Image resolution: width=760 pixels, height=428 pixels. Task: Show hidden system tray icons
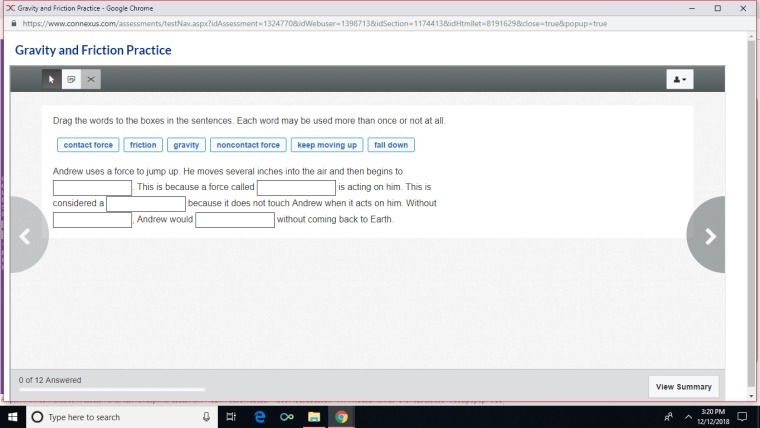[688, 417]
